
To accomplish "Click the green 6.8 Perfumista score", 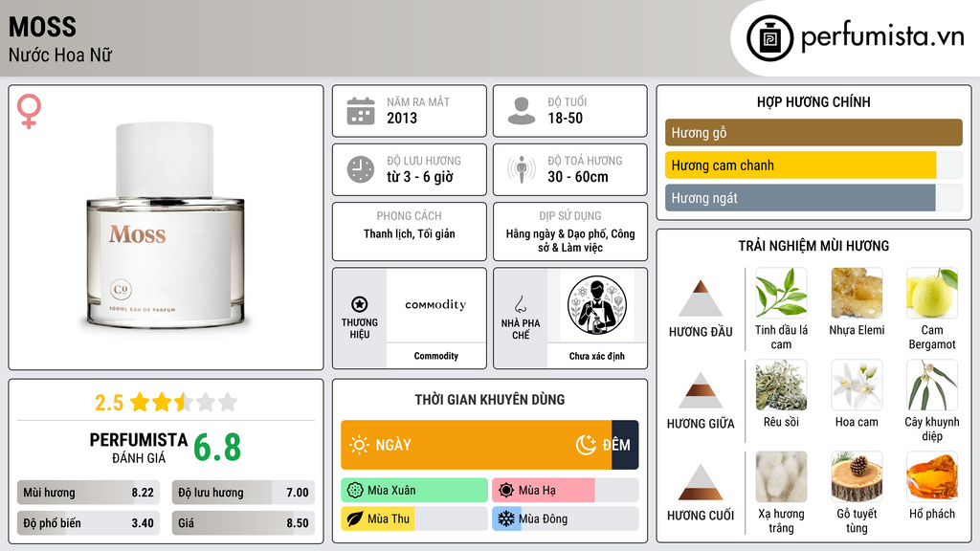I will click(217, 448).
